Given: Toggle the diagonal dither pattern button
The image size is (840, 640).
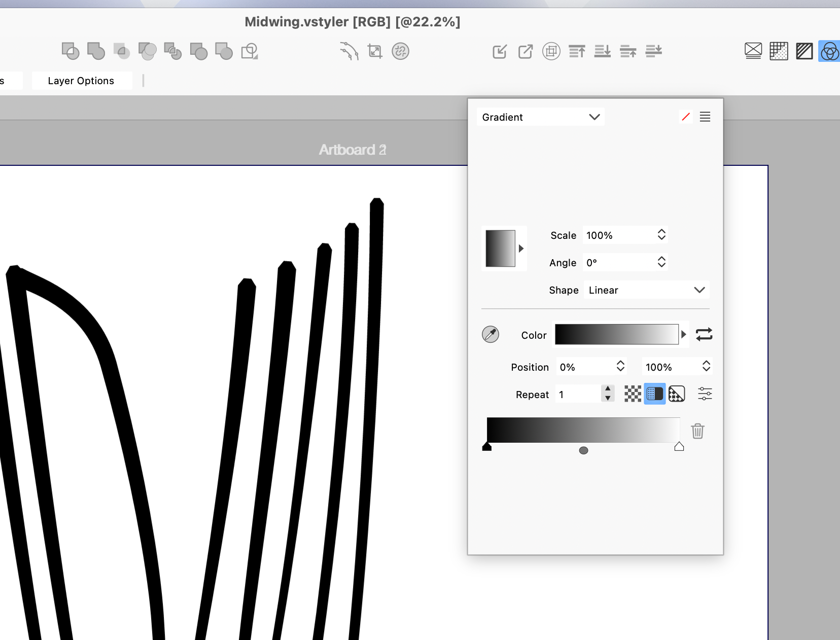Looking at the screenshot, I should pos(677,394).
